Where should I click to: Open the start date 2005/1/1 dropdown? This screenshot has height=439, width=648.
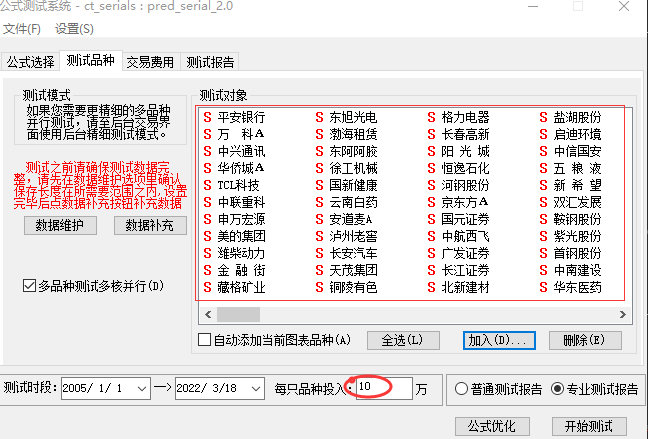click(x=142, y=389)
